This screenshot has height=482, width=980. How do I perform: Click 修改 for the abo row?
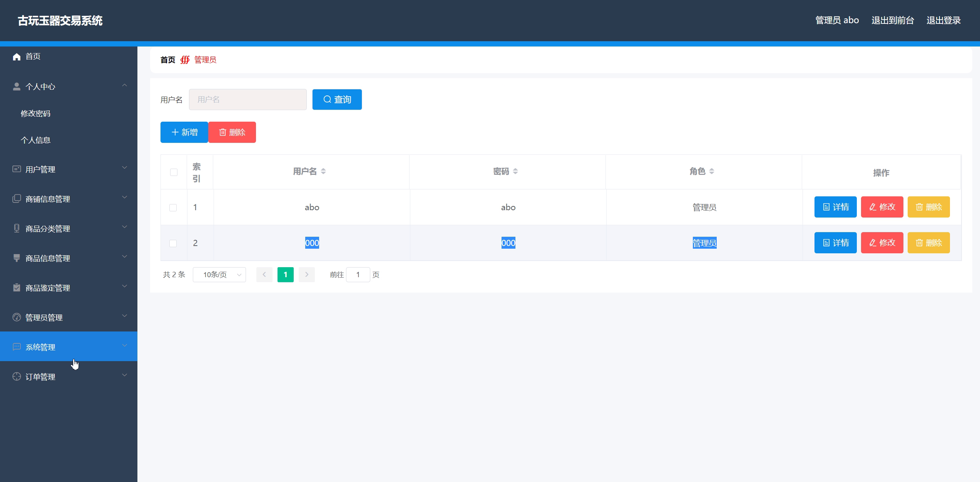click(882, 207)
